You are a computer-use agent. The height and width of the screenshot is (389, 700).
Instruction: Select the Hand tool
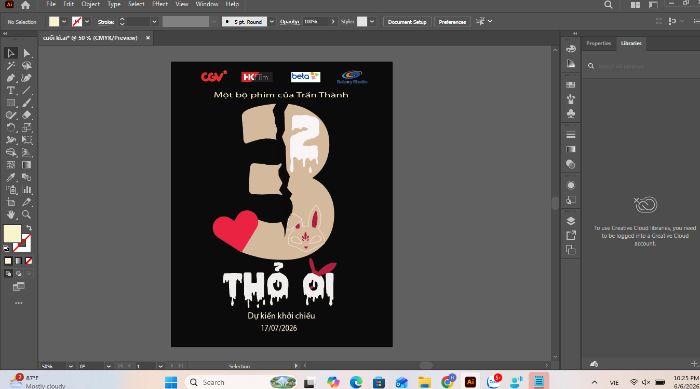click(11, 215)
